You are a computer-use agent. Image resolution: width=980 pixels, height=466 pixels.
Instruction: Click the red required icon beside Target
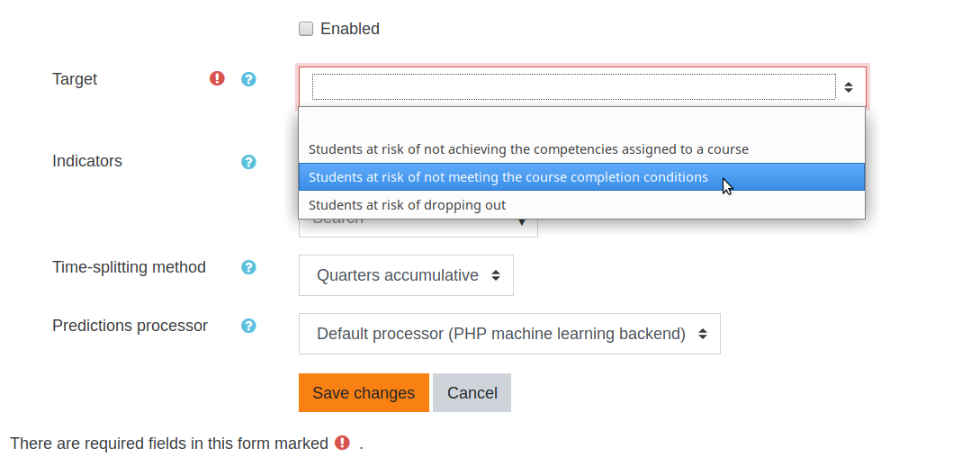pos(217,78)
